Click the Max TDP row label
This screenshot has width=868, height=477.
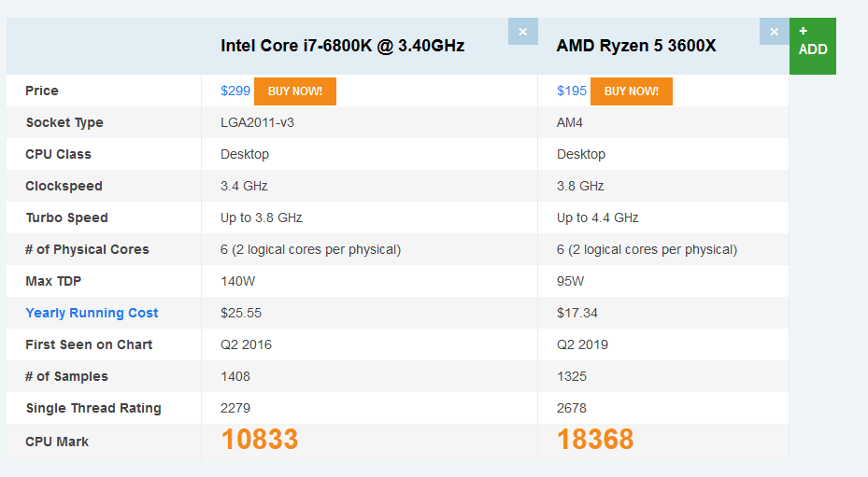pos(57,281)
